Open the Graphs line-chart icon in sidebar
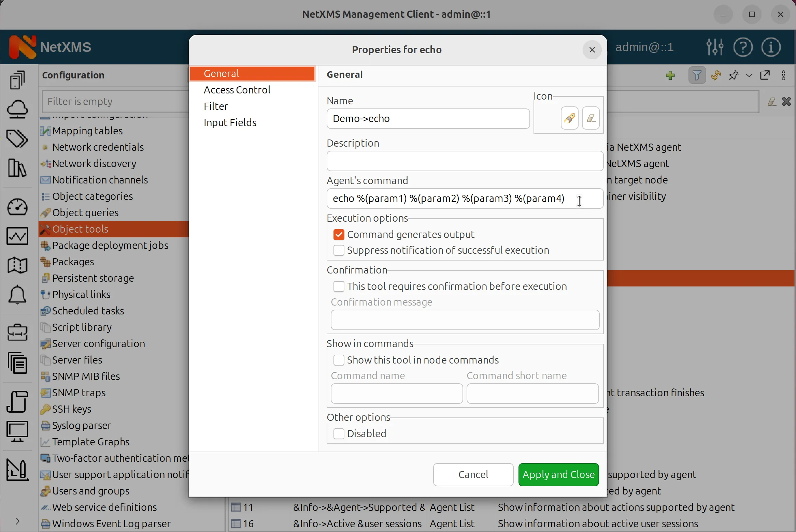This screenshot has width=796, height=532. click(x=17, y=236)
